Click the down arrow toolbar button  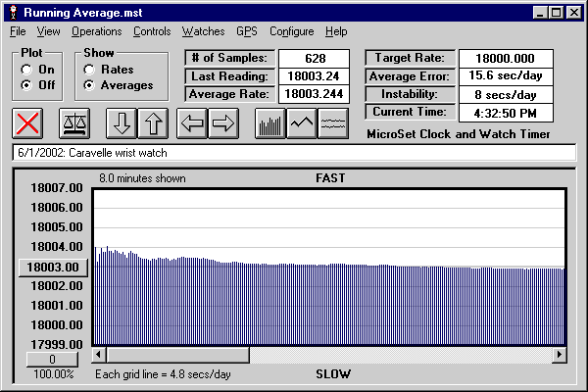pyautogui.click(x=122, y=123)
